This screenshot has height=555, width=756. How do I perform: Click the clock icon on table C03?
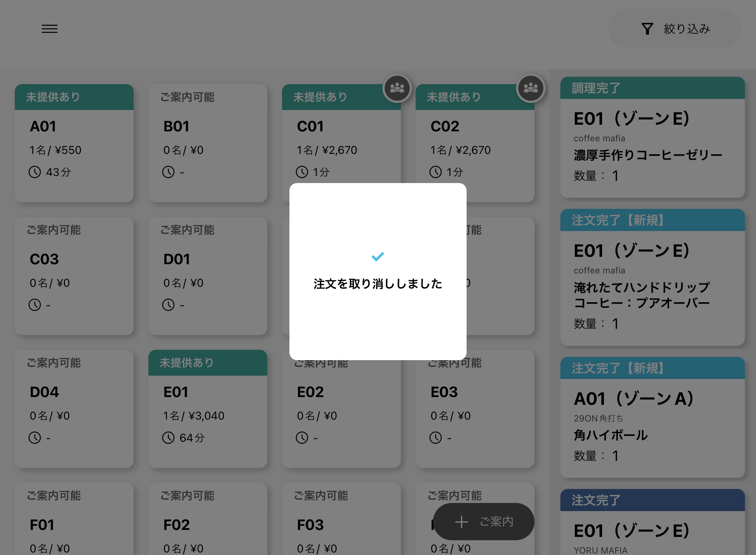click(x=35, y=305)
